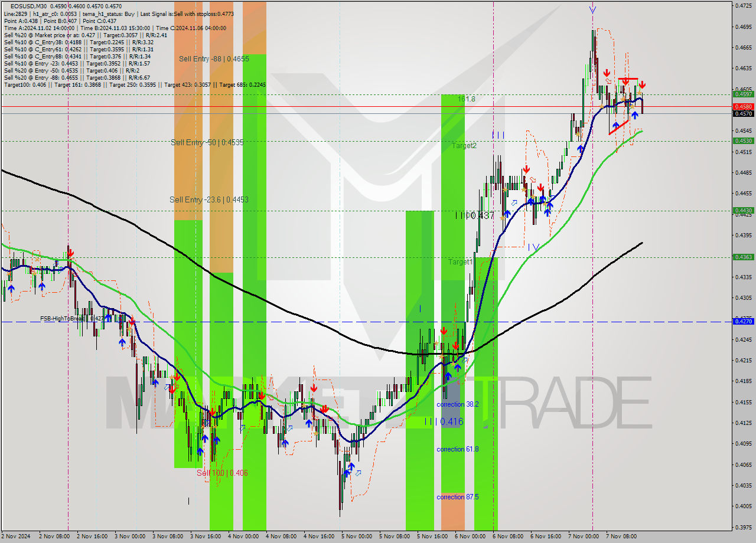Click the 'Line:2829' status info line
Screen dimensions: 756x543
[118, 14]
